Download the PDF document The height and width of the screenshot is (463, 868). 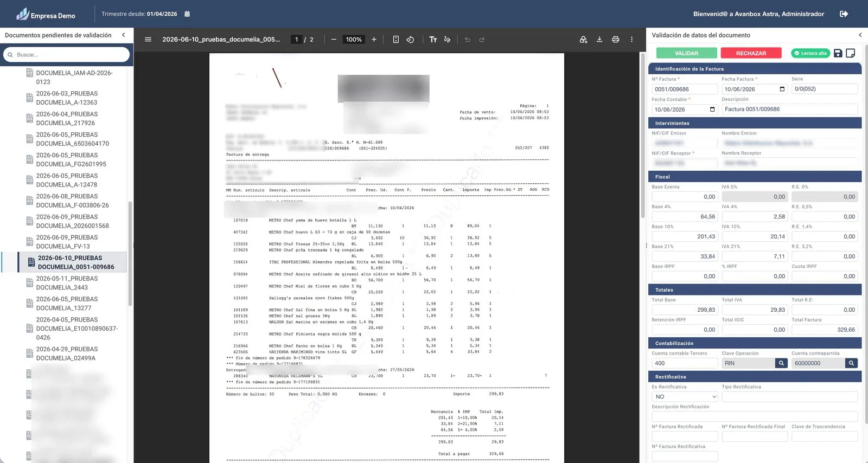pos(599,40)
